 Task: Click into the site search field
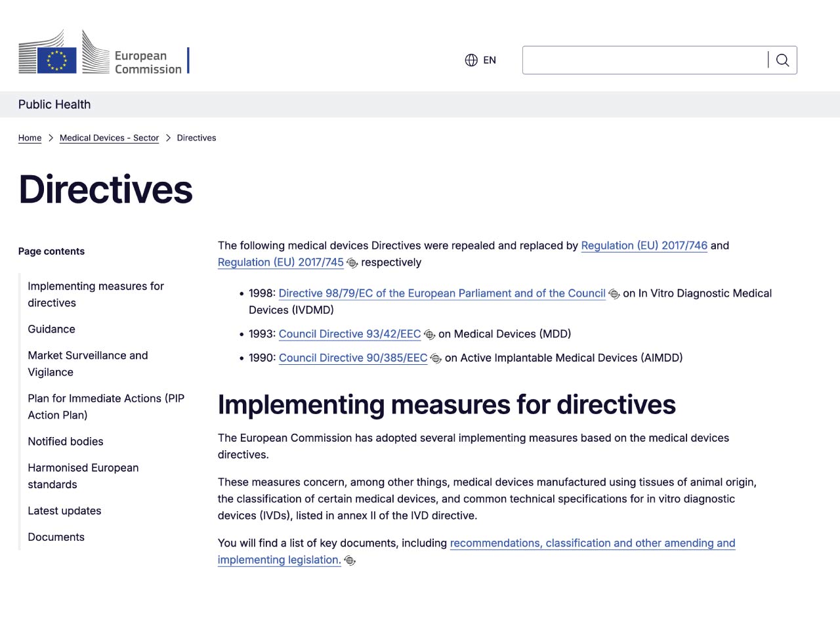(645, 60)
